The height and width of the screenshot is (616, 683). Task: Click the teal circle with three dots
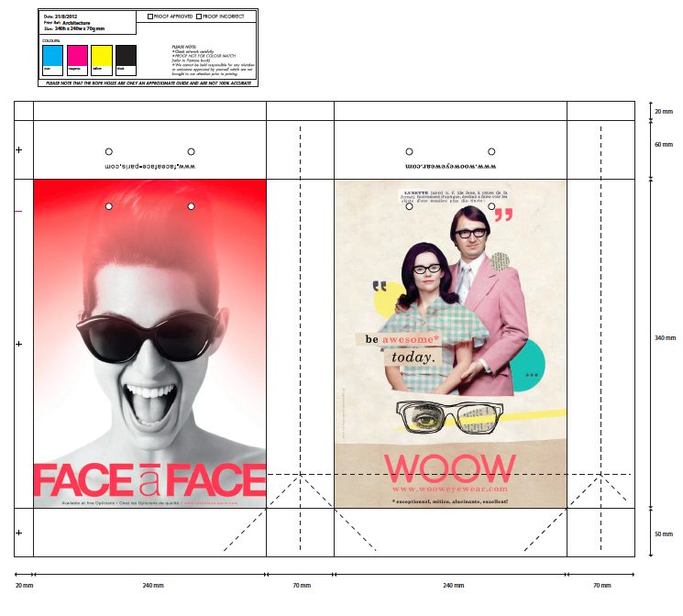click(x=528, y=364)
